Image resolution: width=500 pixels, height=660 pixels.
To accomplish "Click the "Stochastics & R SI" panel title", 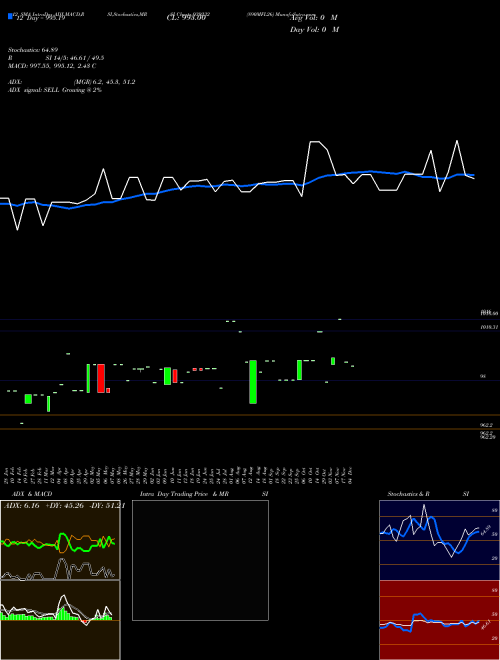I will tap(428, 494).
